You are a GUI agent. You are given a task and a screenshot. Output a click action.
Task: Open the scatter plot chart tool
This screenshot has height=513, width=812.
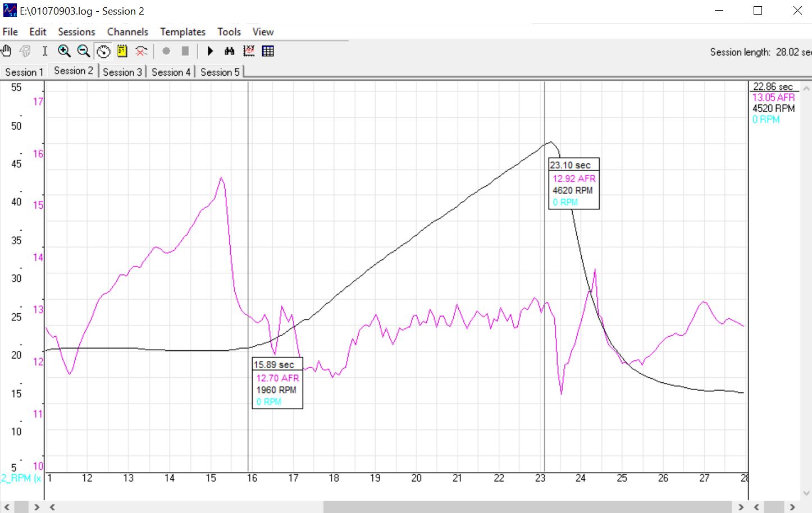coord(249,51)
